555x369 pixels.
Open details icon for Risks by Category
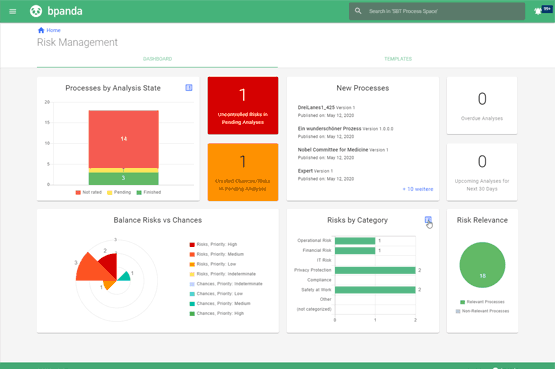point(428,220)
